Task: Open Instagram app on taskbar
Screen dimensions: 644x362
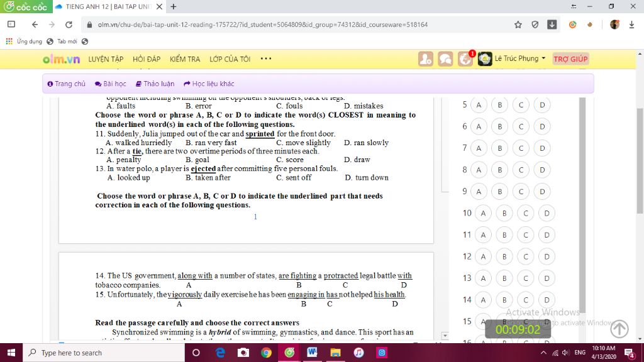Action: click(x=382, y=353)
